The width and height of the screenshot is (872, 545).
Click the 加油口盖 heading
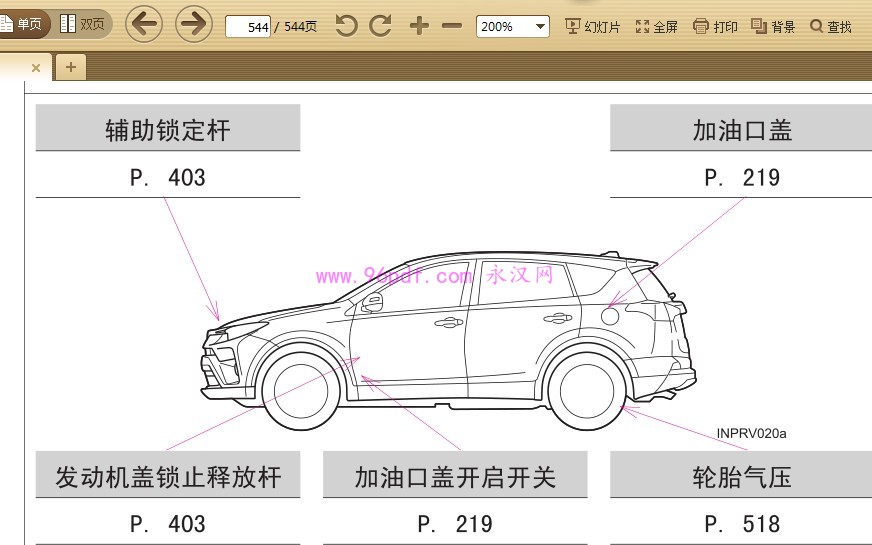pos(742,130)
